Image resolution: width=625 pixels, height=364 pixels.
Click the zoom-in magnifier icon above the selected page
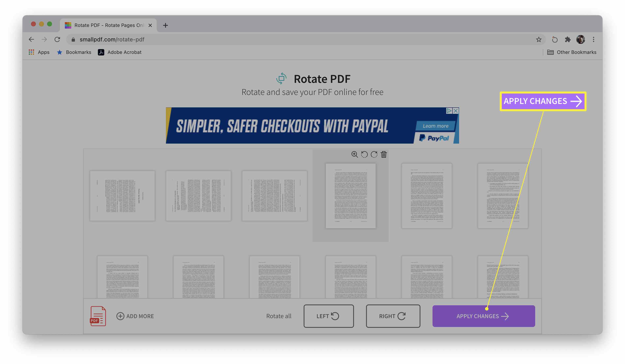354,154
